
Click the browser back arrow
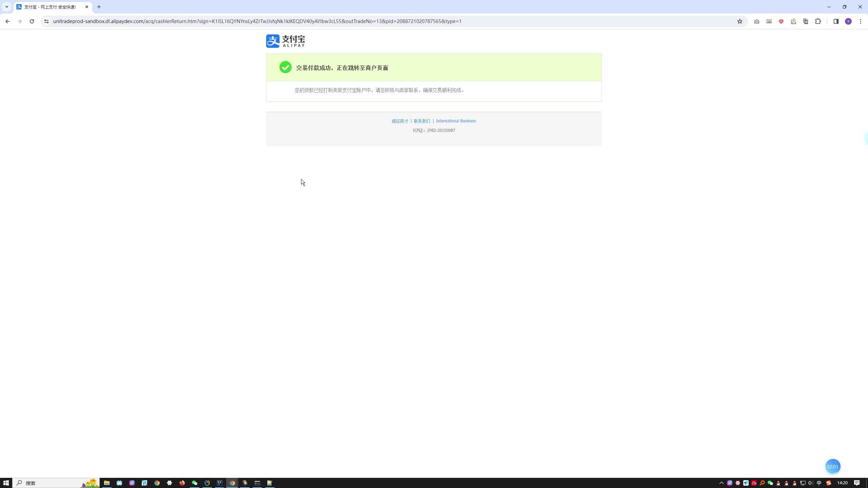pyautogui.click(x=7, y=21)
